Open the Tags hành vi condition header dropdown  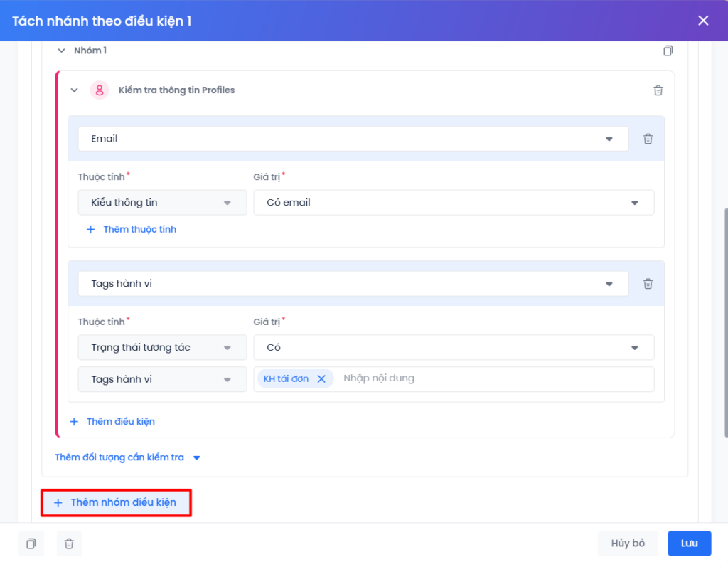click(353, 283)
